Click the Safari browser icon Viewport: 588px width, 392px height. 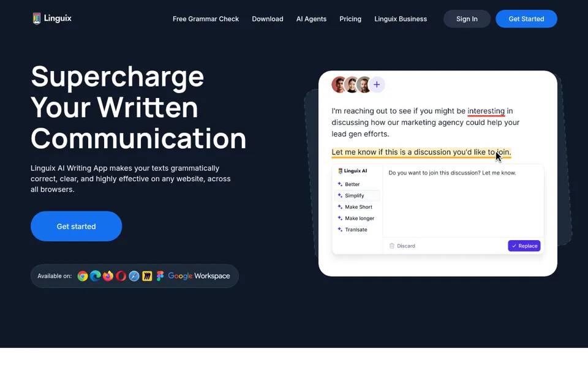click(x=134, y=276)
